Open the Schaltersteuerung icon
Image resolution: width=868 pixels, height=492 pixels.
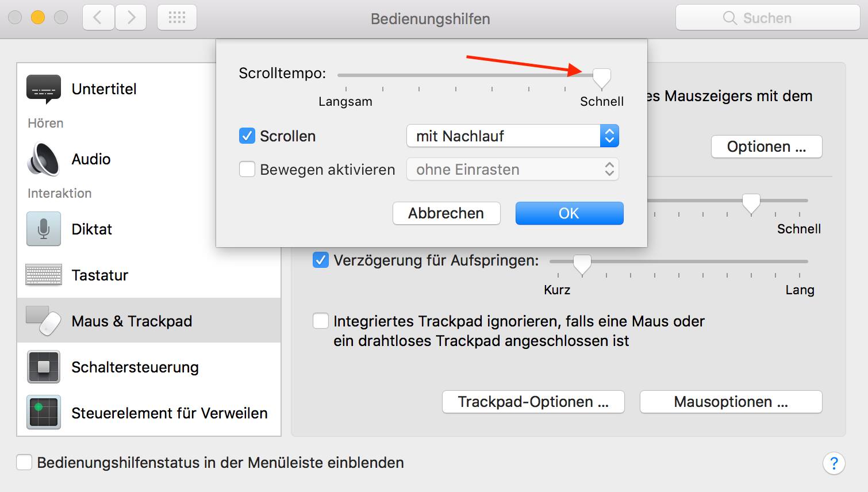[x=44, y=367]
